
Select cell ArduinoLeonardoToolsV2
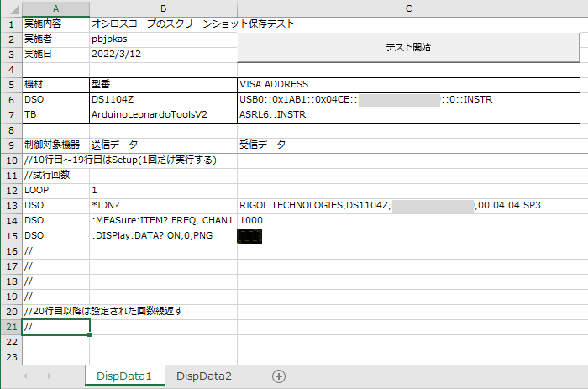(163, 115)
